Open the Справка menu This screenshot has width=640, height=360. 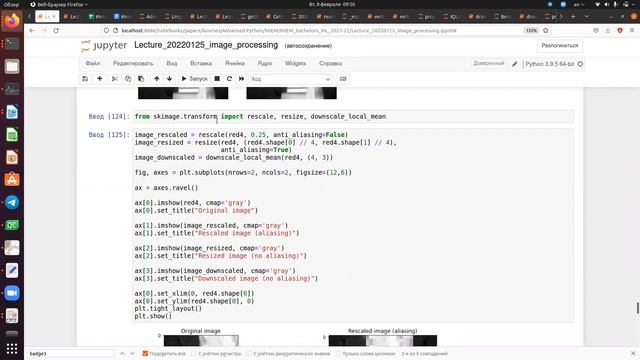point(330,63)
